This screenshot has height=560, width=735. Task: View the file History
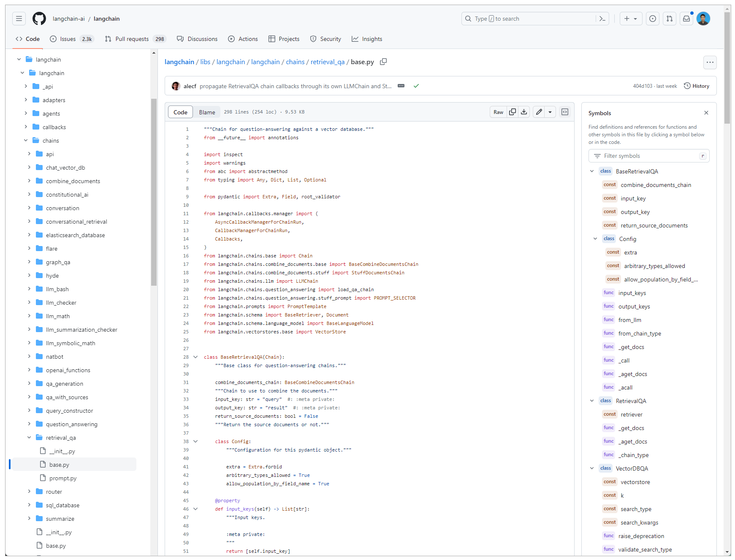pos(696,86)
